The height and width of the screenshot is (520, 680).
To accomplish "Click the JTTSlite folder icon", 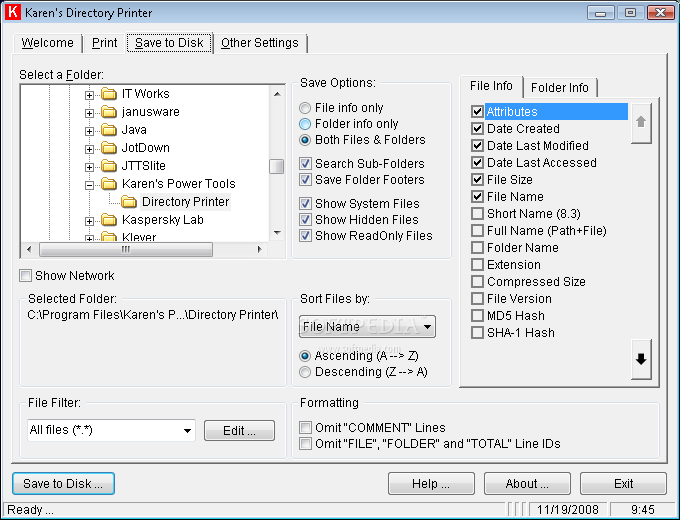I will click(x=109, y=166).
